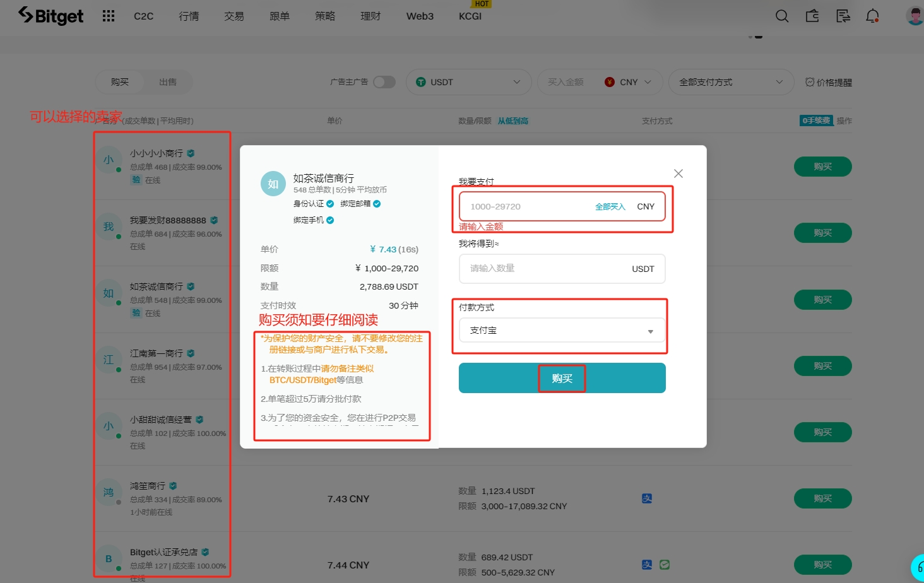Switch to the 出售 sell tab
This screenshot has width=924, height=583.
168,82
